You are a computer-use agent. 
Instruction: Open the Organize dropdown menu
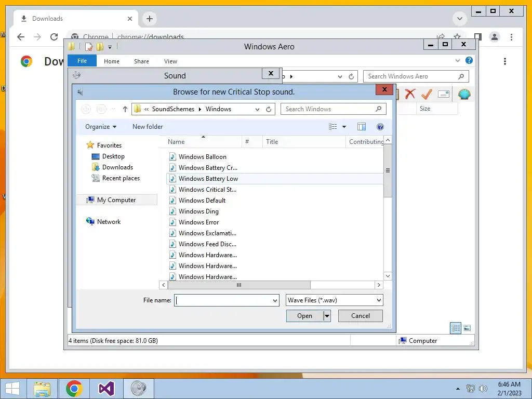101,127
